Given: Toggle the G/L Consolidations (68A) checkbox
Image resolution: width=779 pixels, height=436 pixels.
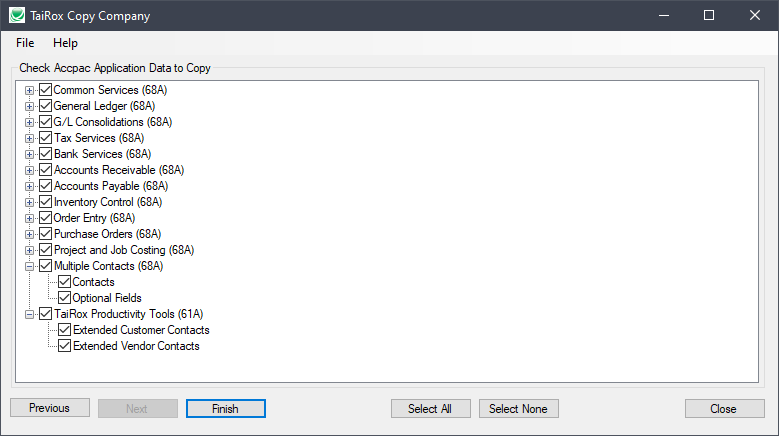Looking at the screenshot, I should coord(46,122).
